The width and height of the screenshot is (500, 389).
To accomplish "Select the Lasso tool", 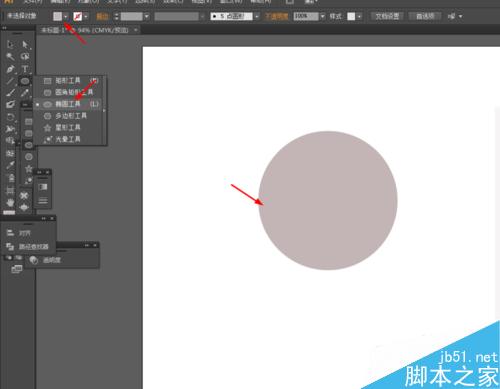I will [x=25, y=56].
